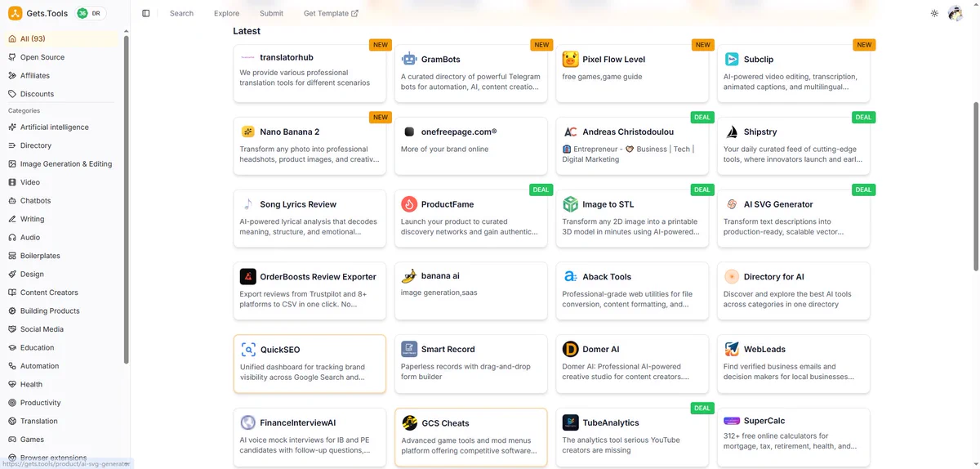Click the Nano Banana 2 icon
This screenshot has width=980, height=469.
tap(248, 132)
